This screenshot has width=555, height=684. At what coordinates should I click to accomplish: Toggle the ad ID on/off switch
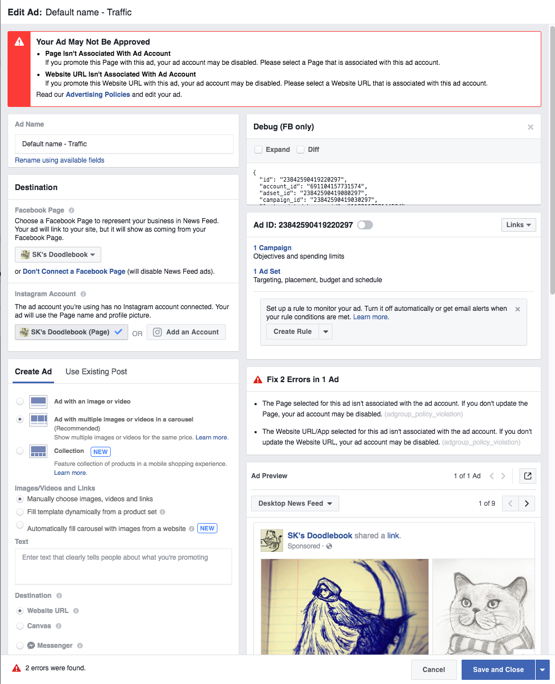pyautogui.click(x=365, y=225)
